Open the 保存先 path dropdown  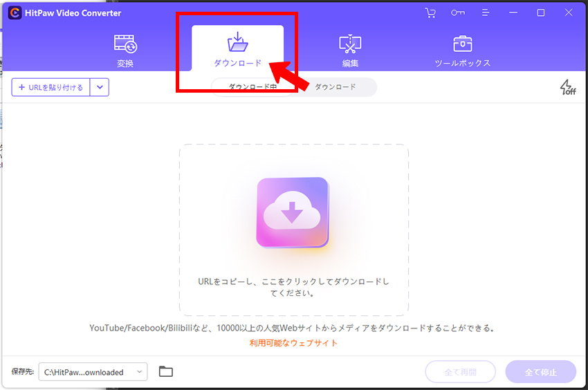click(93, 372)
